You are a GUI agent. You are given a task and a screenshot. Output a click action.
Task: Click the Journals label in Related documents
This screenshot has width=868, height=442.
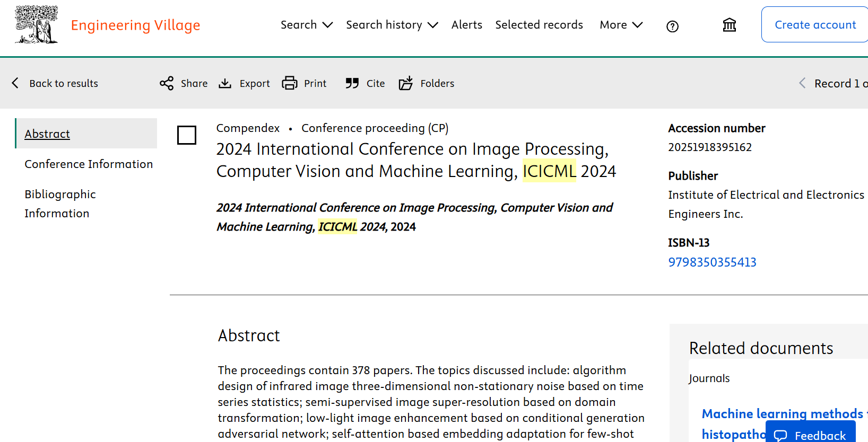[x=709, y=378]
